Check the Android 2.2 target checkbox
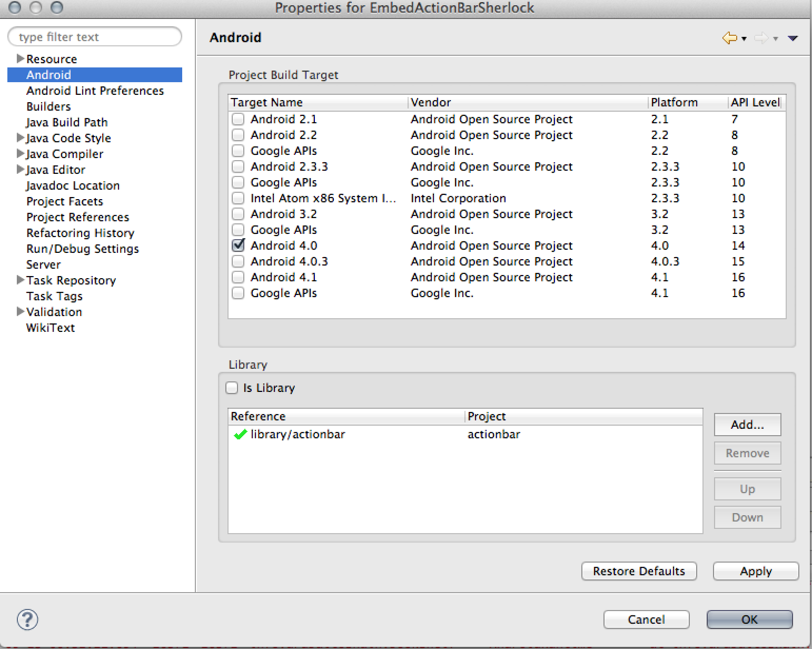The height and width of the screenshot is (649, 812). click(238, 135)
